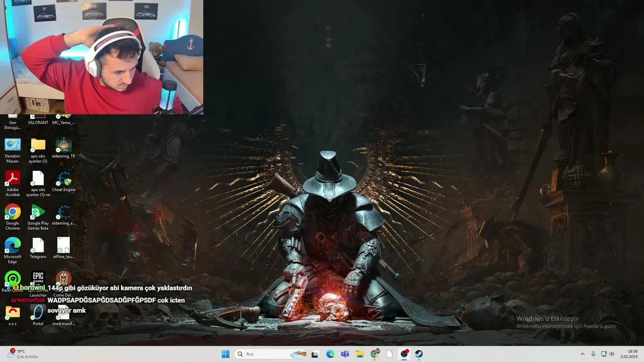Open the eldenring_TR desktop icon

coord(63,148)
